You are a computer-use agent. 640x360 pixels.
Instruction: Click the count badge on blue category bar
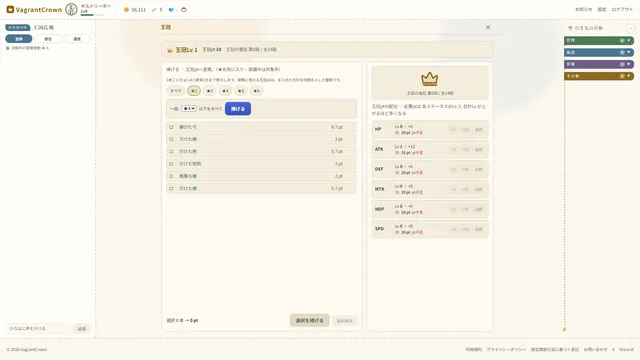pyautogui.click(x=622, y=52)
